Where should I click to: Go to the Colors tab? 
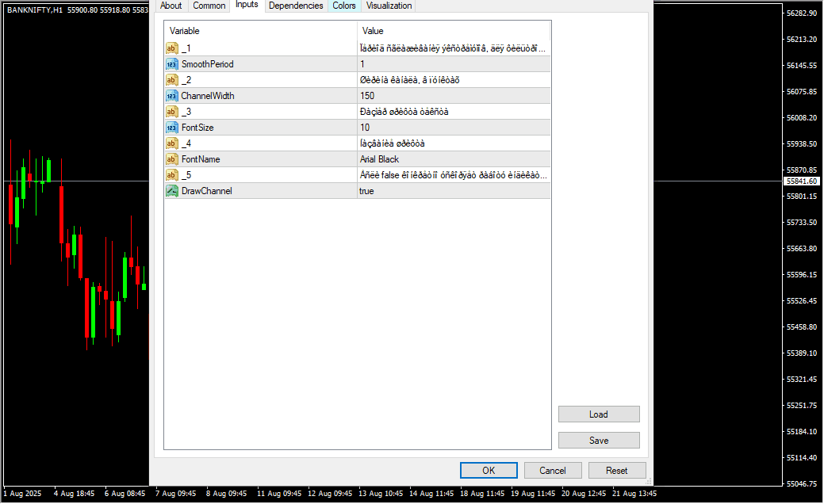tap(344, 6)
